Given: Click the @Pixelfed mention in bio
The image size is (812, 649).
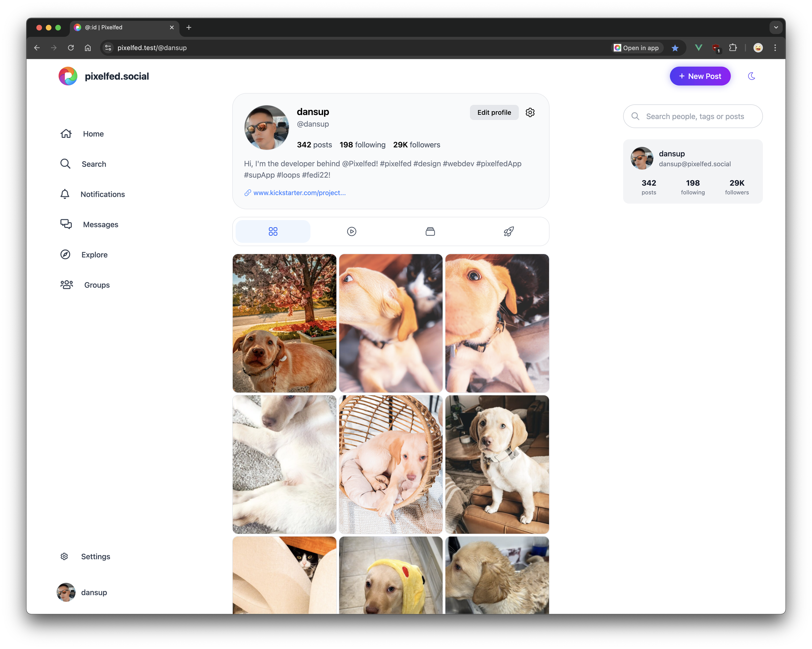Looking at the screenshot, I should click(x=360, y=164).
